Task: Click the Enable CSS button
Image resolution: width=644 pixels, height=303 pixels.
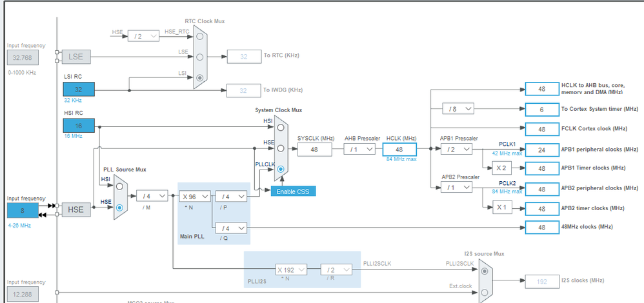Action: (x=293, y=191)
